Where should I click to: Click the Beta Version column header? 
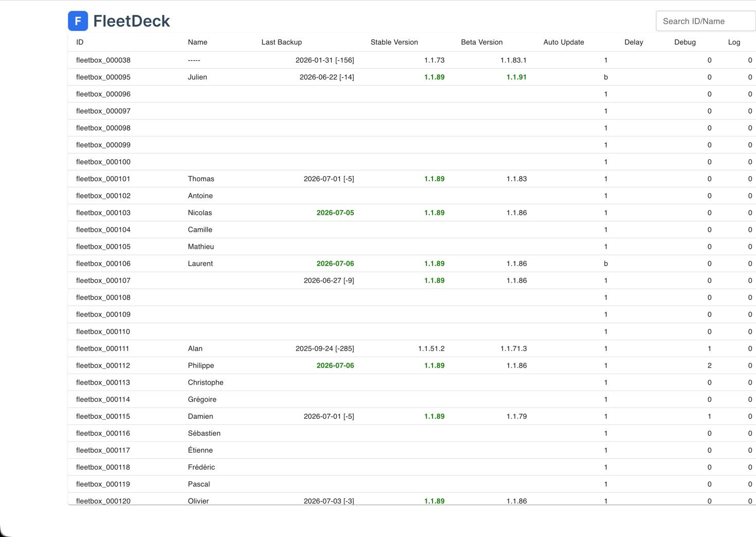pyautogui.click(x=482, y=42)
